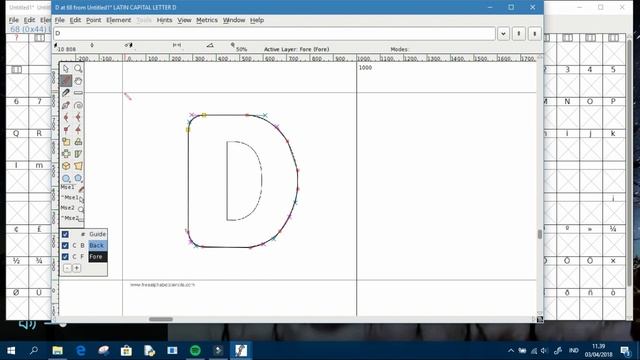
Task: Add new layer with plus button
Action: tap(76, 268)
